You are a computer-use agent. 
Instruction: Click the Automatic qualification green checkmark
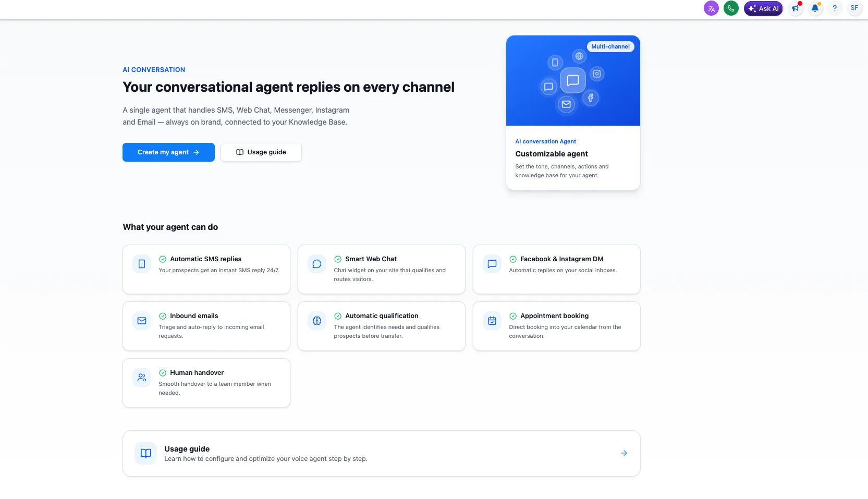[338, 316]
